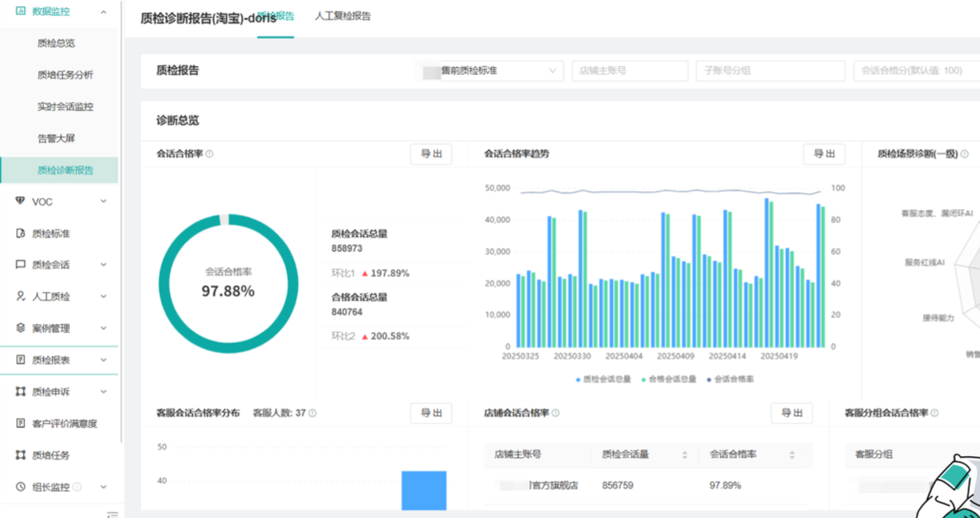The image size is (980, 518).
Task: Click the 组长监控 clock icon
Action: coord(20,486)
